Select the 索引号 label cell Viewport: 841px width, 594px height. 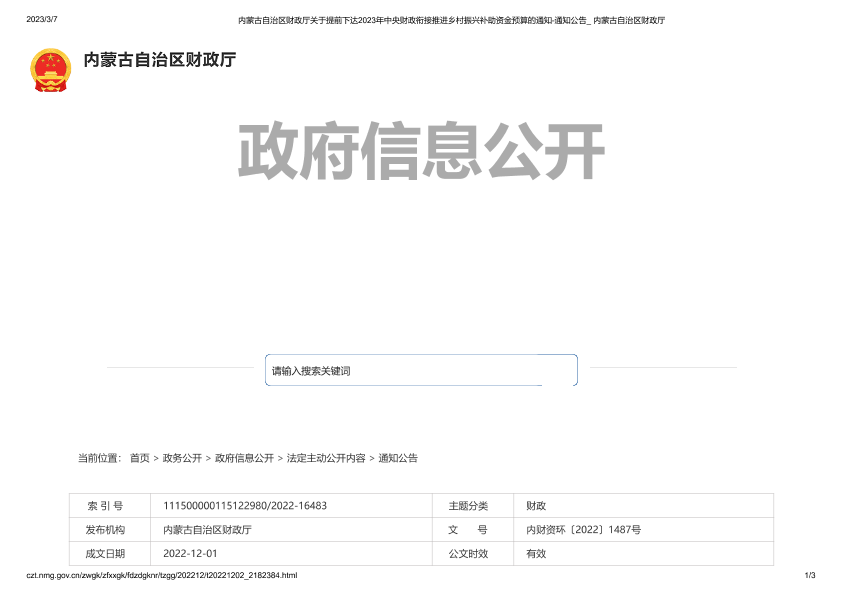(x=105, y=506)
